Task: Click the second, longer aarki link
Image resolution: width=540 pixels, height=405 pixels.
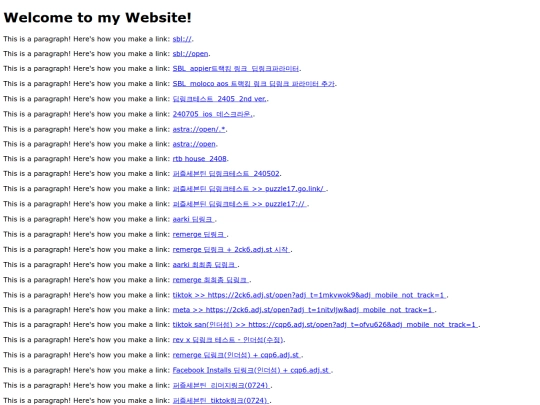Action: point(205,265)
